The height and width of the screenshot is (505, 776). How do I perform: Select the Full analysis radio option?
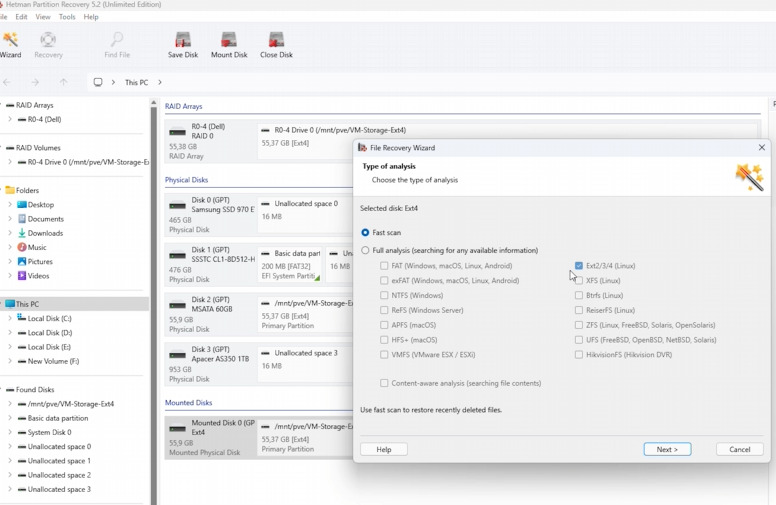pos(365,250)
